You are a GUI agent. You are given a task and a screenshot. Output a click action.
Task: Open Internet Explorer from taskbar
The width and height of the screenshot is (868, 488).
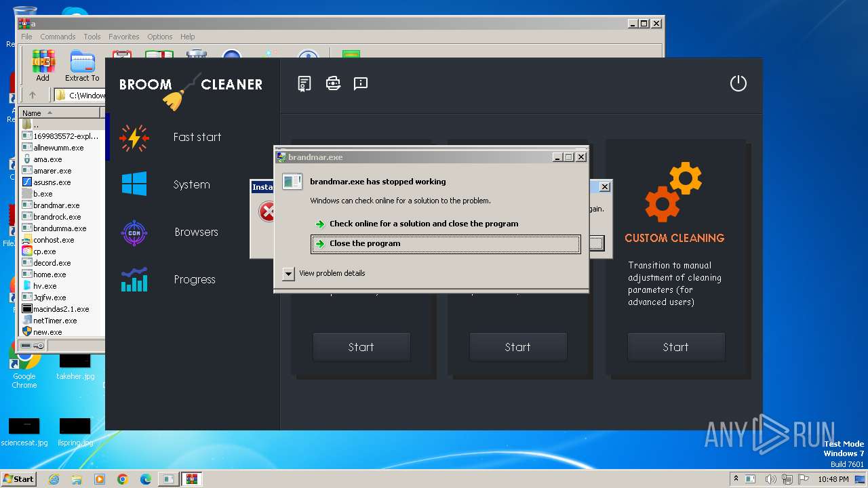click(x=54, y=479)
